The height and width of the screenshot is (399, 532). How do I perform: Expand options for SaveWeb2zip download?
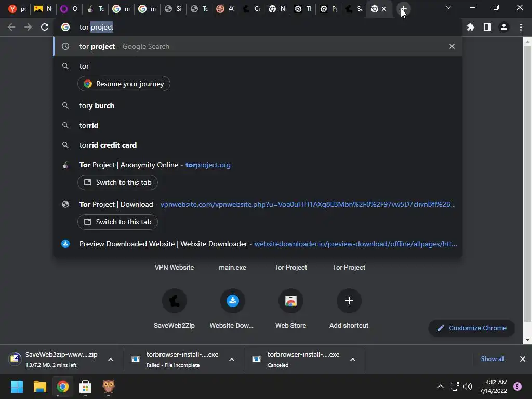(111, 360)
